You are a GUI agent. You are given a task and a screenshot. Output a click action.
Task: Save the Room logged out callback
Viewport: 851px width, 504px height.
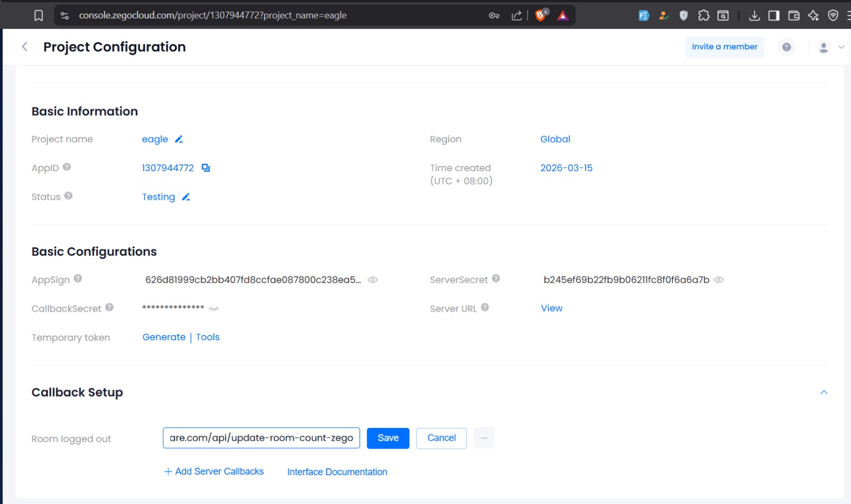[x=388, y=438]
